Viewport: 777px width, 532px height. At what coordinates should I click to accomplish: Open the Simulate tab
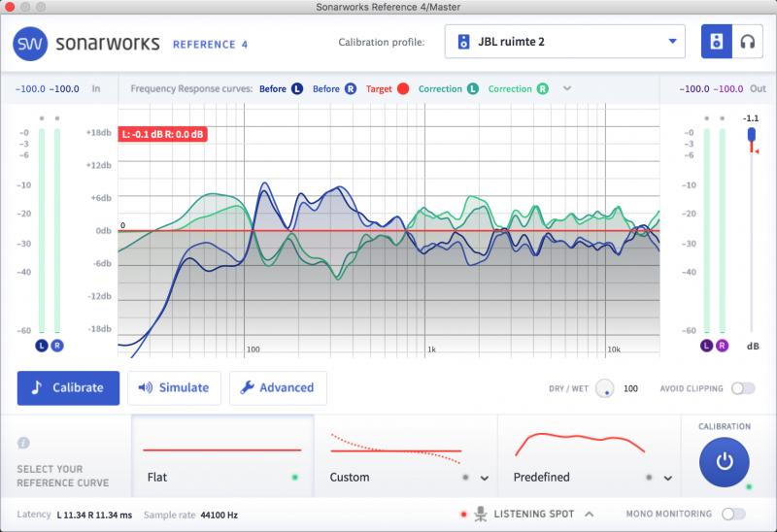(174, 388)
